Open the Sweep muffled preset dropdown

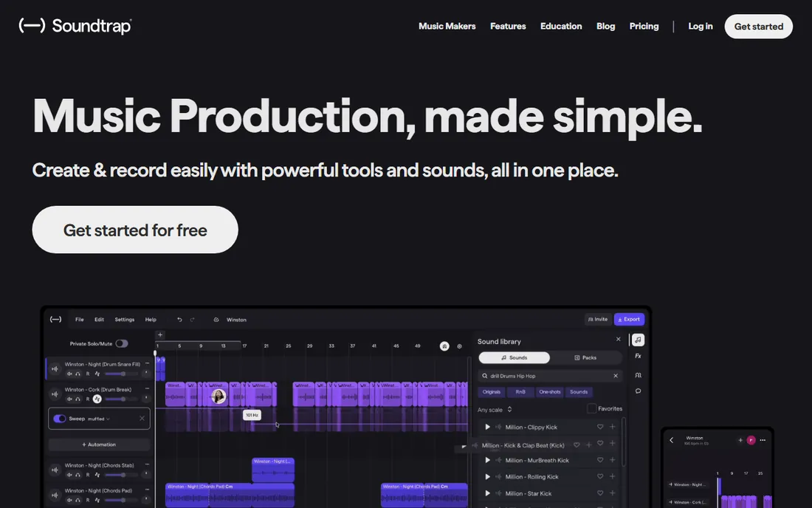(99, 419)
